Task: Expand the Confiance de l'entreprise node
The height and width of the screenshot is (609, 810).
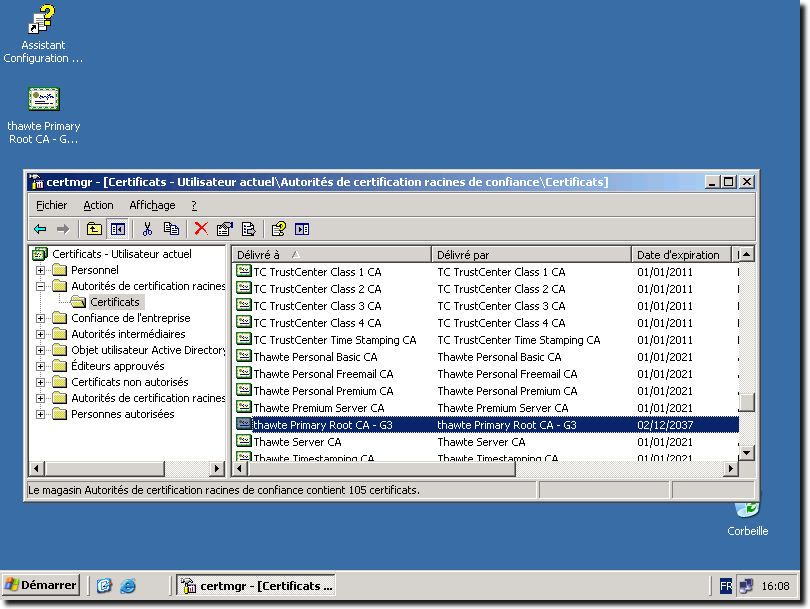Action: pyautogui.click(x=40, y=318)
